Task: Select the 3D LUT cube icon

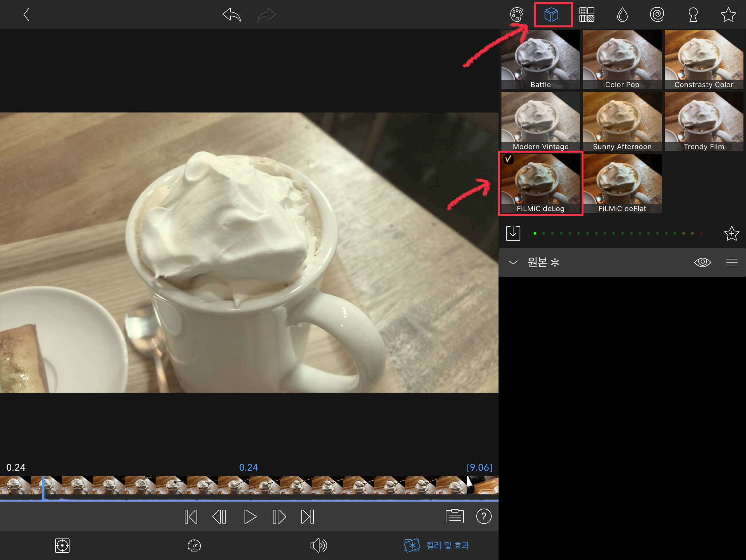Action: click(551, 15)
